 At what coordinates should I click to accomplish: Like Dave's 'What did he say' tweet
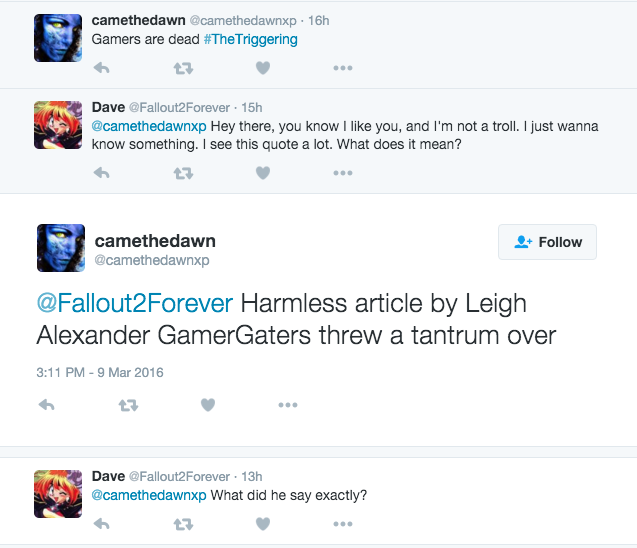pyautogui.click(x=263, y=524)
